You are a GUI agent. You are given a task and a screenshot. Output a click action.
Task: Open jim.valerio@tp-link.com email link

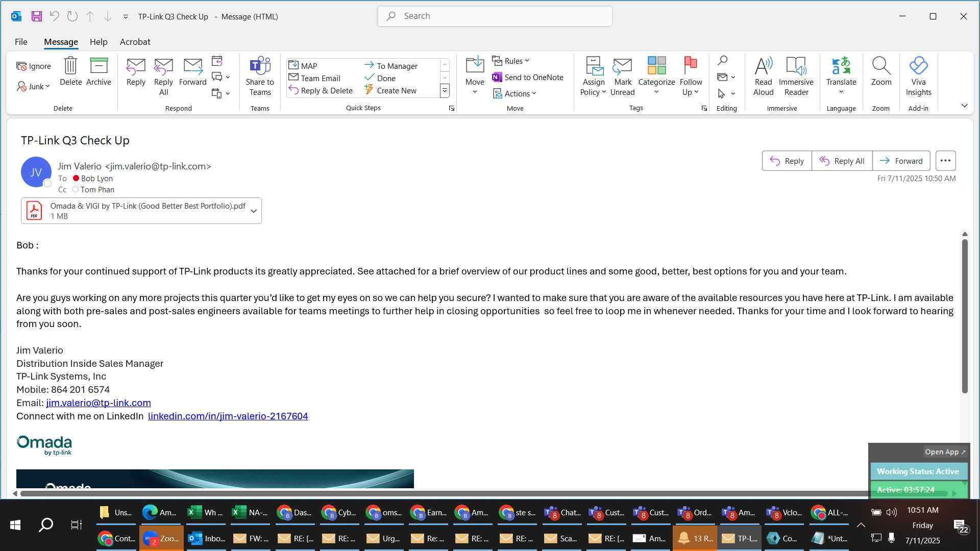click(99, 403)
